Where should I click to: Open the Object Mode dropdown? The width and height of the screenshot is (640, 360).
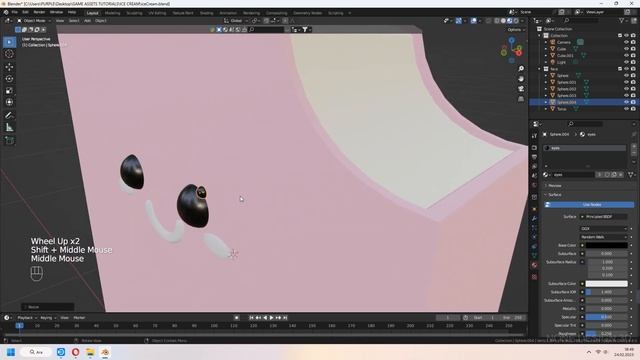[34, 21]
